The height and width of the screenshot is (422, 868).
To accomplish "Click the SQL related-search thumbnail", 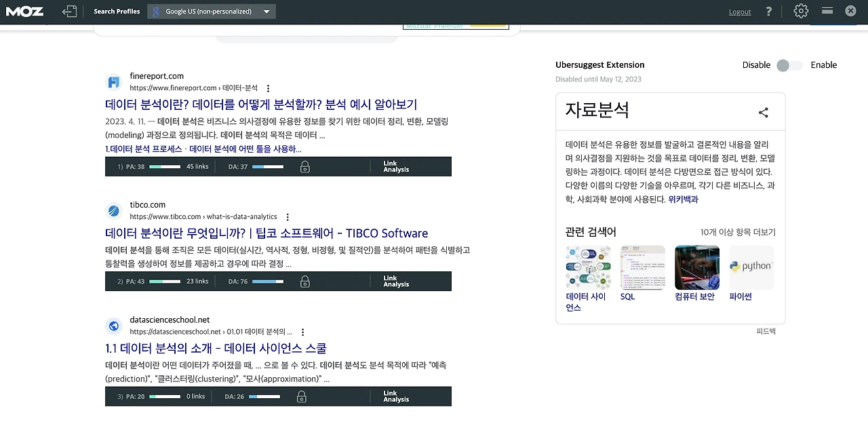I will coord(642,267).
